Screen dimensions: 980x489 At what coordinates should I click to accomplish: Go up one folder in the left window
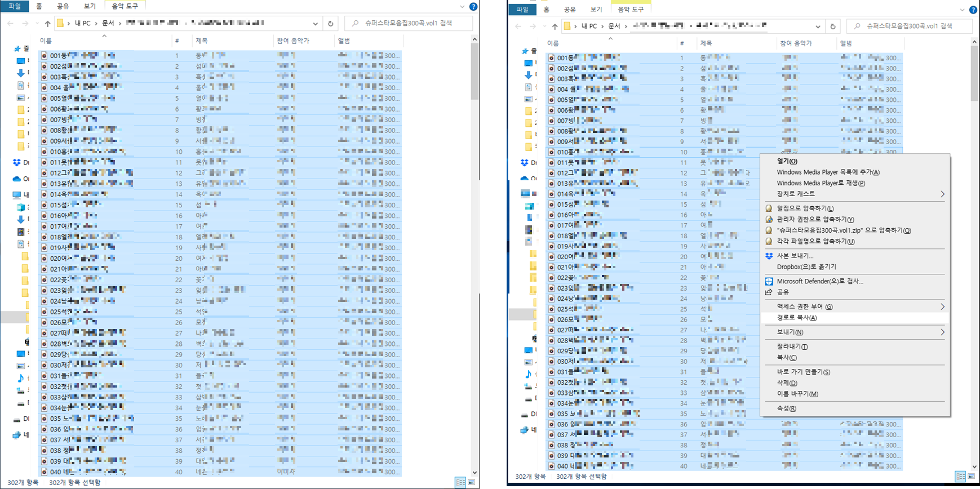click(47, 24)
